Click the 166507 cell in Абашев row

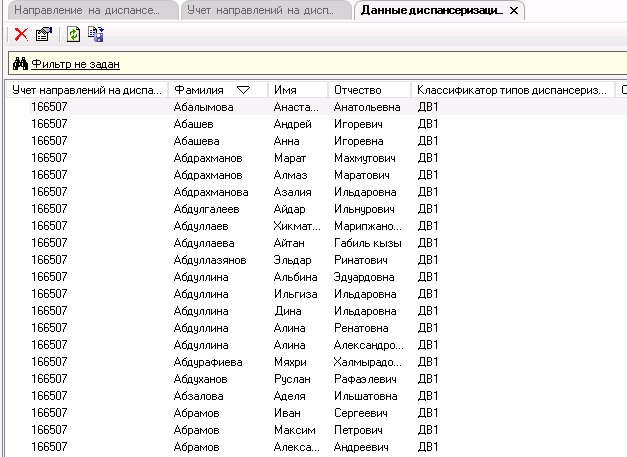pos(49,124)
